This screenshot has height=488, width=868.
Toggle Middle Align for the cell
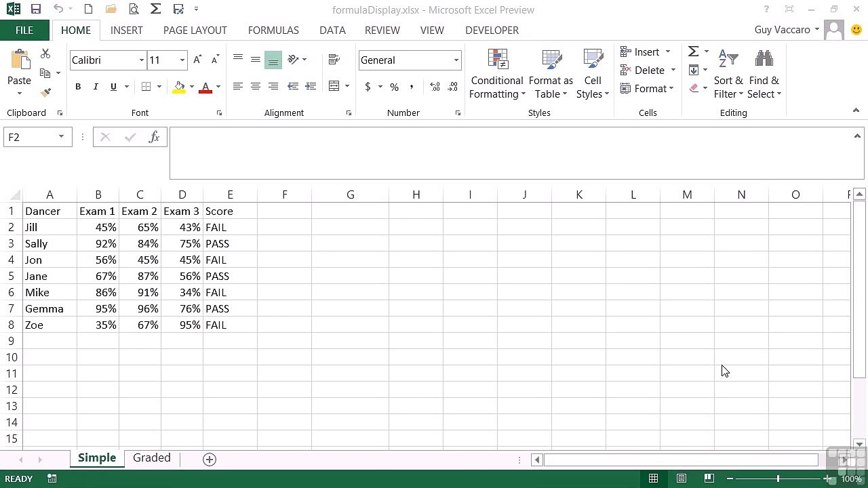[256, 60]
